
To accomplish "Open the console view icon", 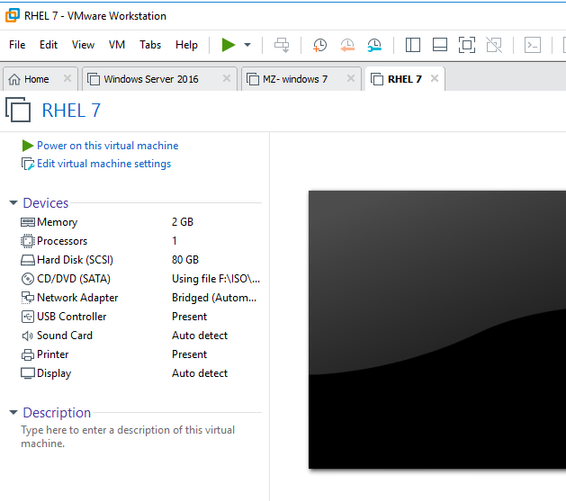I will [532, 45].
